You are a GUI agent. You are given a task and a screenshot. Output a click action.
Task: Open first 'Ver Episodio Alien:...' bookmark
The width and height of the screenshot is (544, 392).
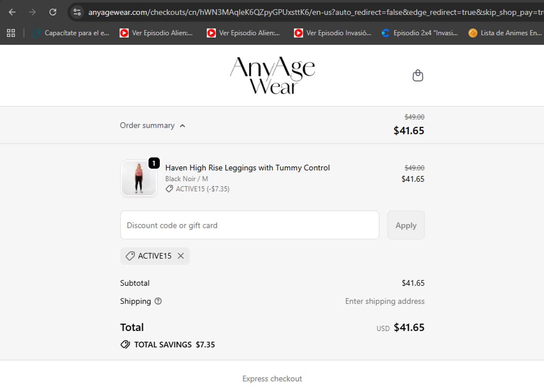click(156, 33)
